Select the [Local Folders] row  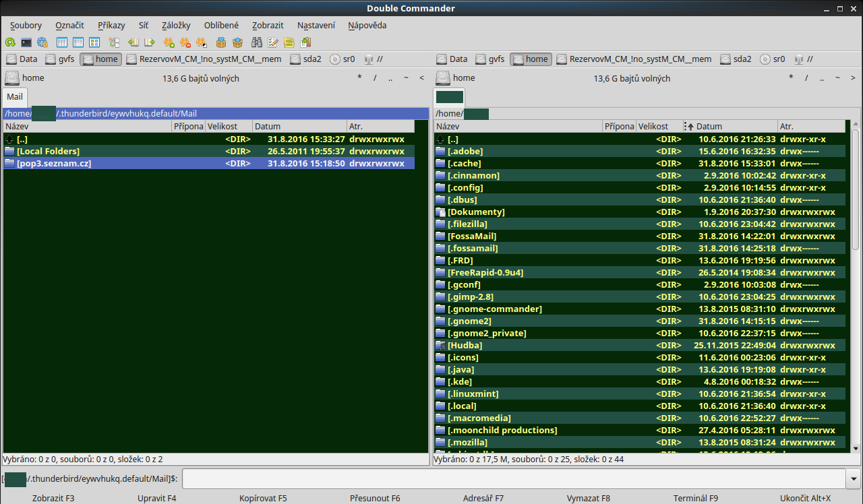pos(209,151)
